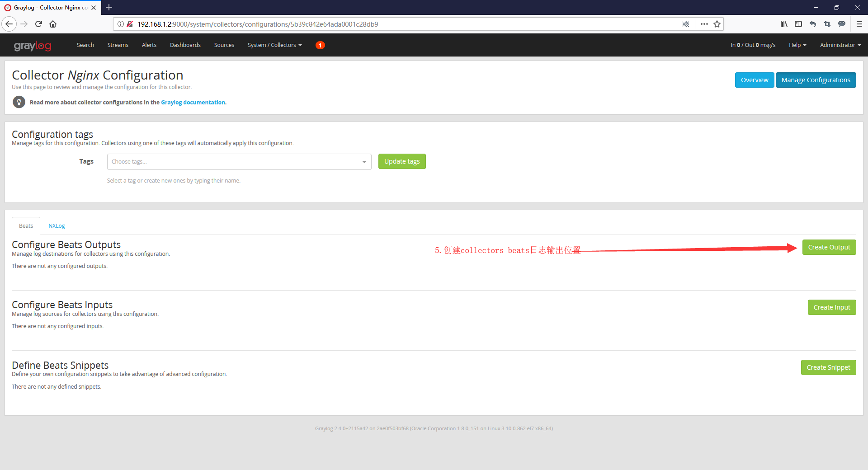Navigate to Dashboards
The image size is (868, 470).
point(185,45)
